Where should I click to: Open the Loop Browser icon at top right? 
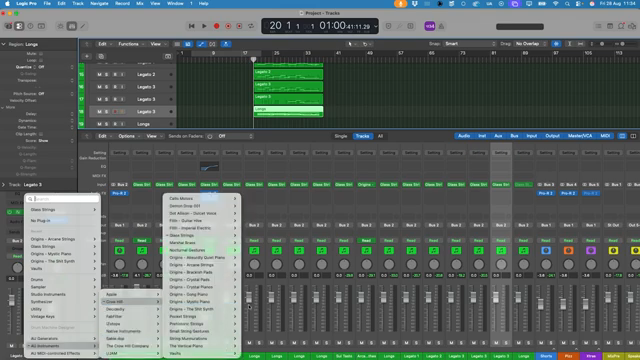click(621, 26)
